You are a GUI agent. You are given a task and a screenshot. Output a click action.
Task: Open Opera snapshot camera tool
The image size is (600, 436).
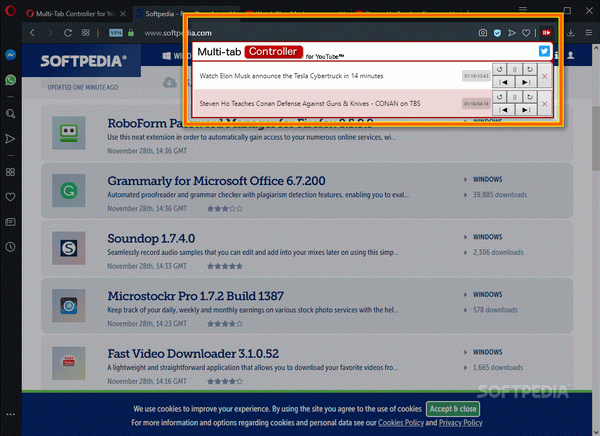point(483,33)
